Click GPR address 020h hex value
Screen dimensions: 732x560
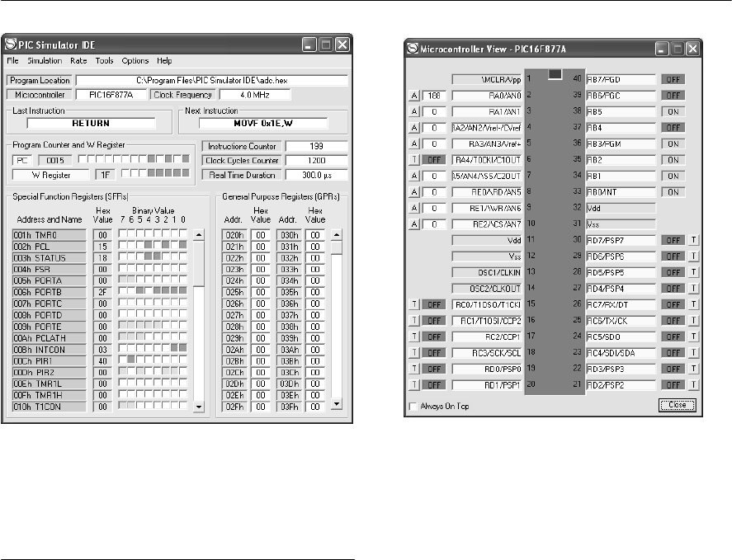[x=261, y=235]
